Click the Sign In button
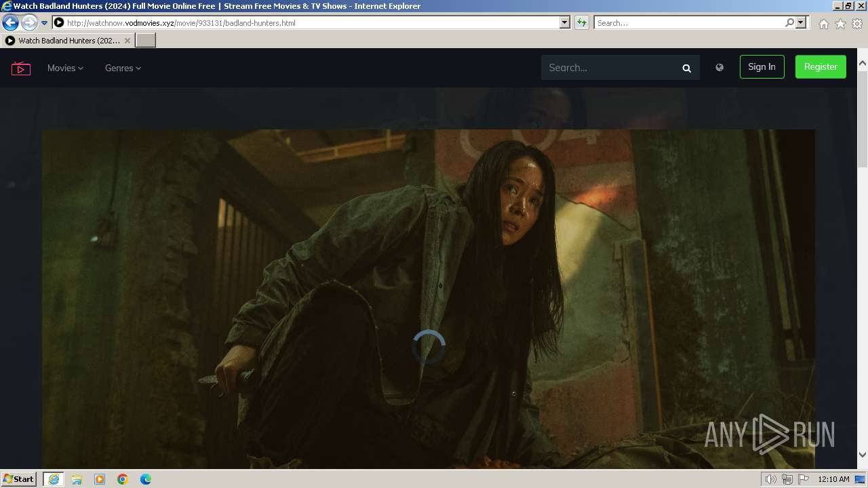 pos(762,66)
